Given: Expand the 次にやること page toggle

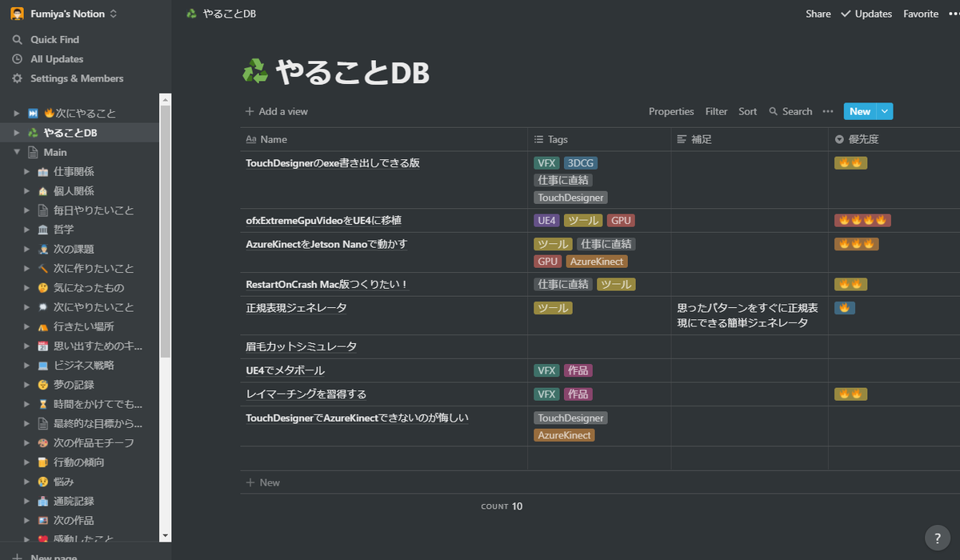Looking at the screenshot, I should (x=17, y=113).
